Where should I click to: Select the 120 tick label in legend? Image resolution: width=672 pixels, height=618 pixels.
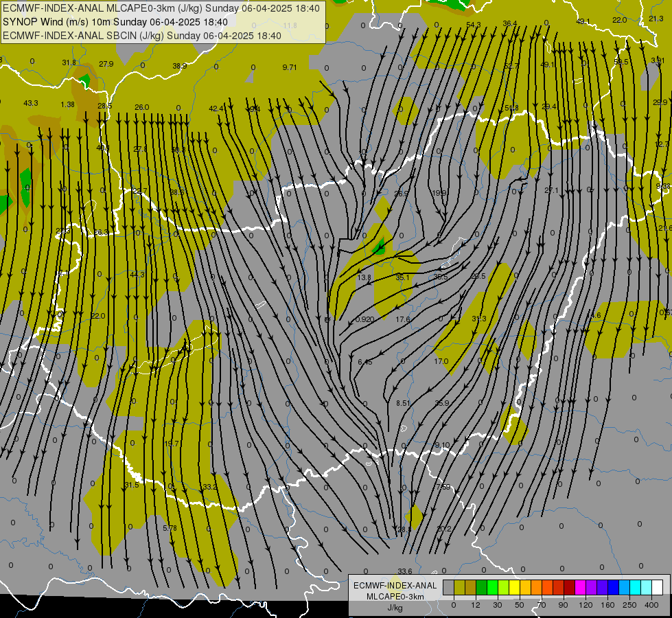pos(586,605)
